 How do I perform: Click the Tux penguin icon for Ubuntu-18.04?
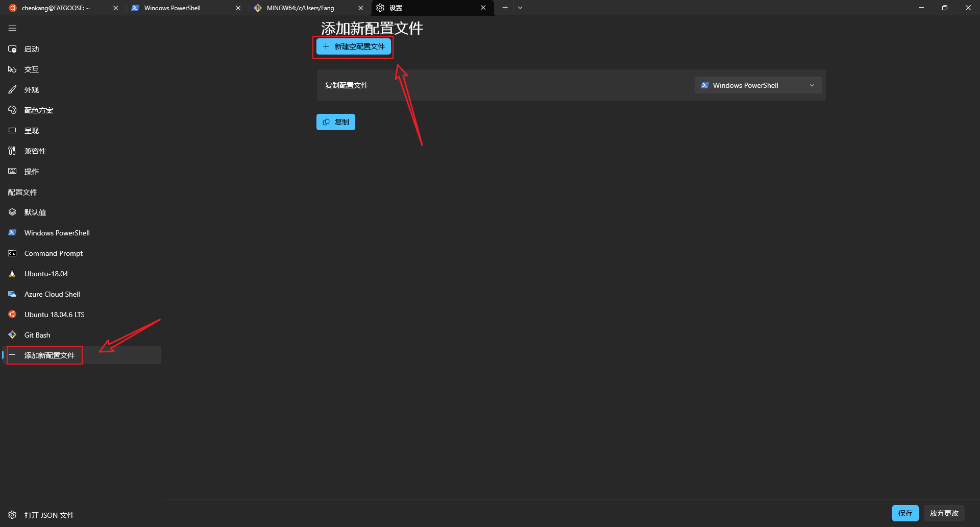click(12, 274)
